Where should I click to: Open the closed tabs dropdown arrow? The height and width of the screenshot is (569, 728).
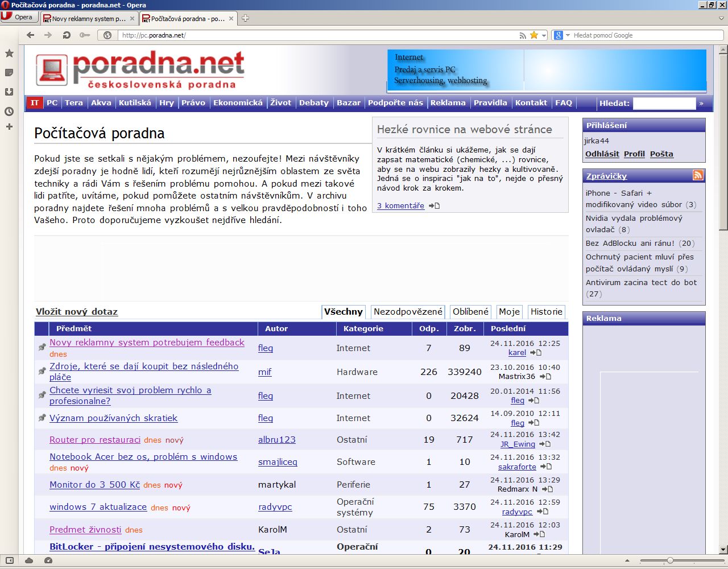(x=721, y=18)
